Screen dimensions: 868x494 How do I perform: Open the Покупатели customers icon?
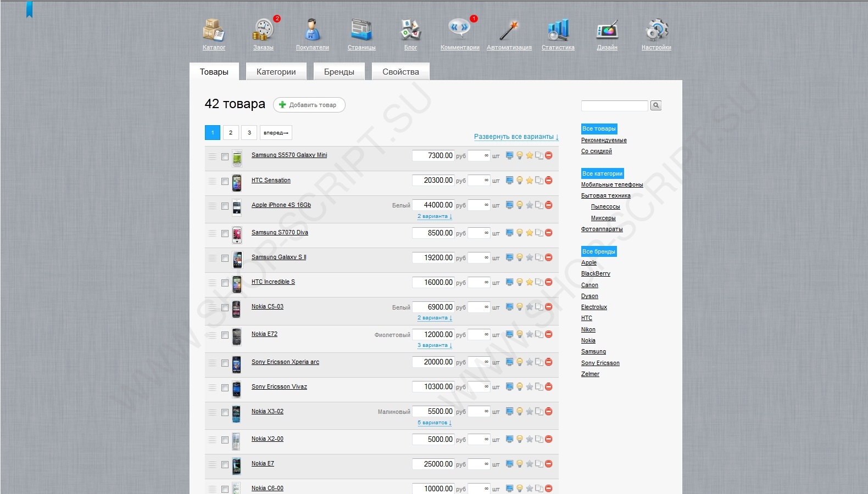pyautogui.click(x=312, y=30)
